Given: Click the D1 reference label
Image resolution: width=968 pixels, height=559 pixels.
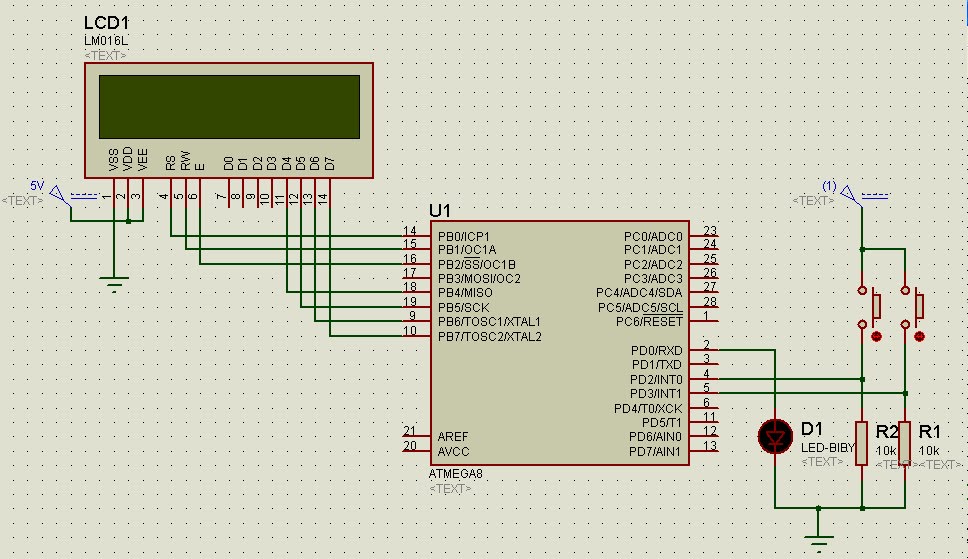Looking at the screenshot, I should pyautogui.click(x=812, y=429).
